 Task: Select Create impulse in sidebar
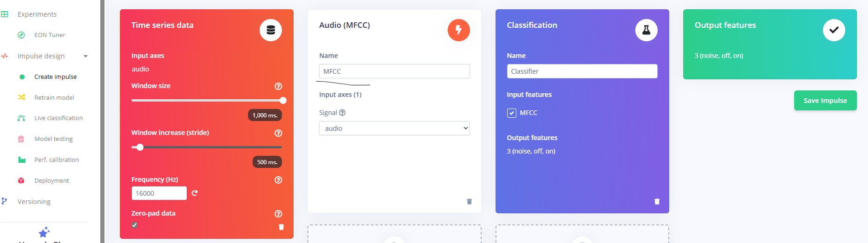(56, 77)
